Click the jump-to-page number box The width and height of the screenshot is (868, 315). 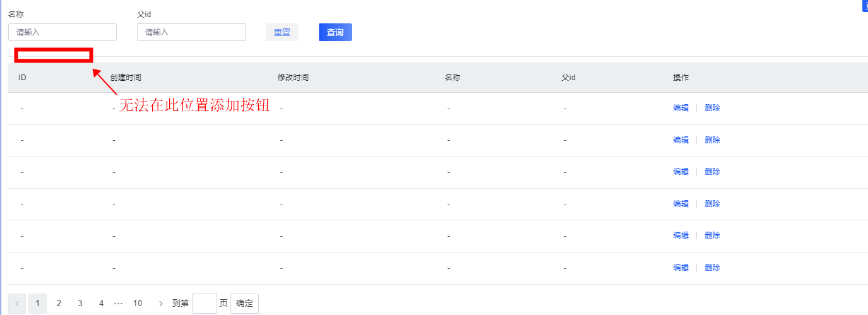tap(205, 304)
